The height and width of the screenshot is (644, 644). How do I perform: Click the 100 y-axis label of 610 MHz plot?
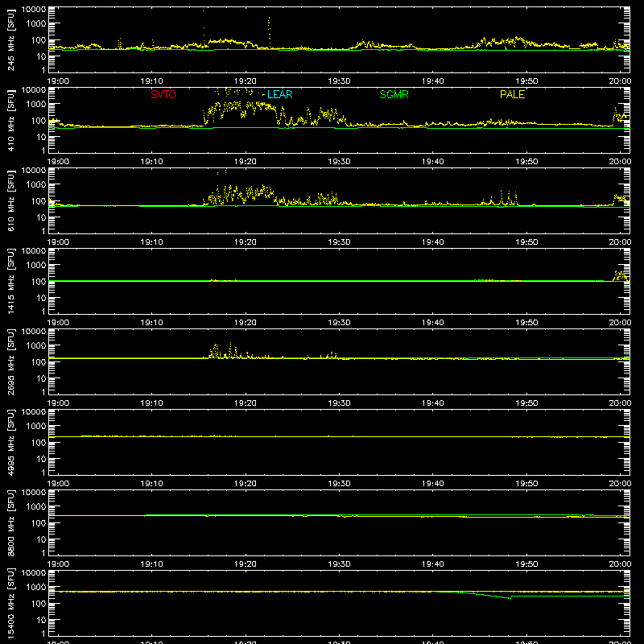(39, 201)
